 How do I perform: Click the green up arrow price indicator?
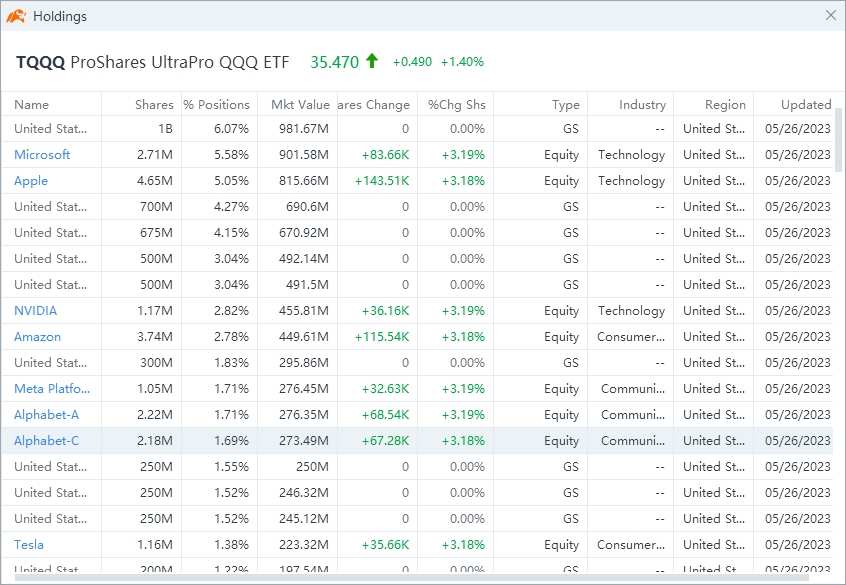(x=372, y=61)
